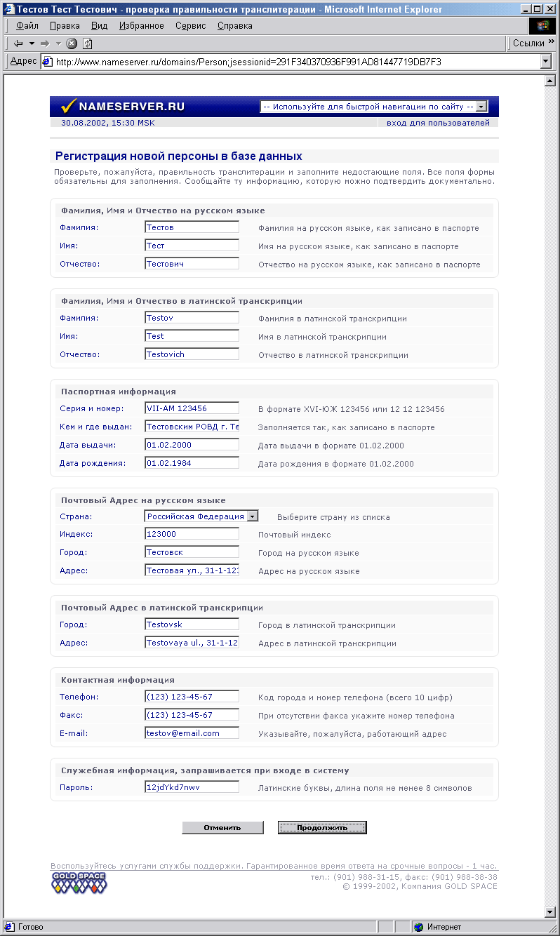Click the Forward arrow toolbar icon

46,44
